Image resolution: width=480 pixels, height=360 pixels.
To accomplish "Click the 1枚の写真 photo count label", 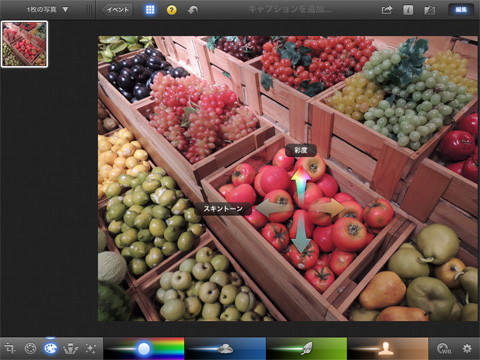I will 42,10.
